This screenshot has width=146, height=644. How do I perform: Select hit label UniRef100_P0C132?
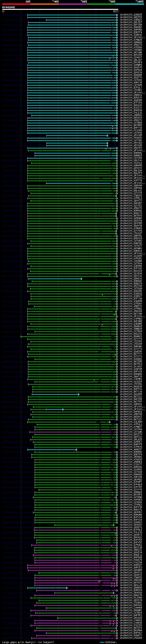[131, 113]
